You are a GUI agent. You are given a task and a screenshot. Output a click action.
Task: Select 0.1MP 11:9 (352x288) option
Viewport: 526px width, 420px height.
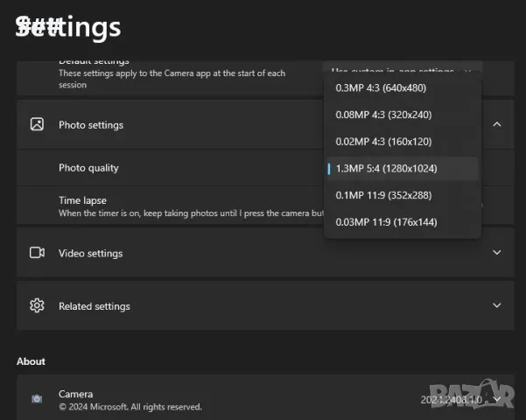pos(403,195)
